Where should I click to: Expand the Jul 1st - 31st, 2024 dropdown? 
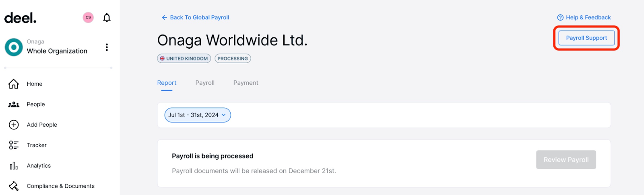pyautogui.click(x=198, y=115)
